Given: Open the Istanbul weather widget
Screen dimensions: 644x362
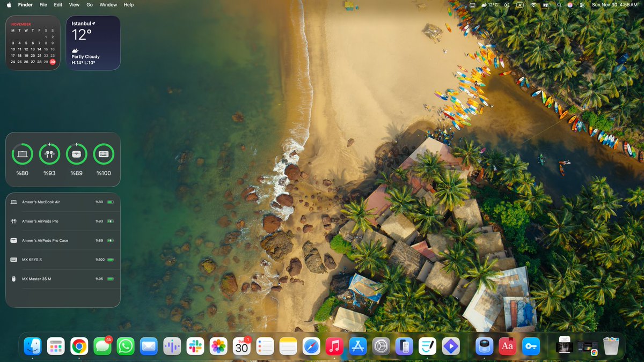Looking at the screenshot, I should click(x=93, y=43).
